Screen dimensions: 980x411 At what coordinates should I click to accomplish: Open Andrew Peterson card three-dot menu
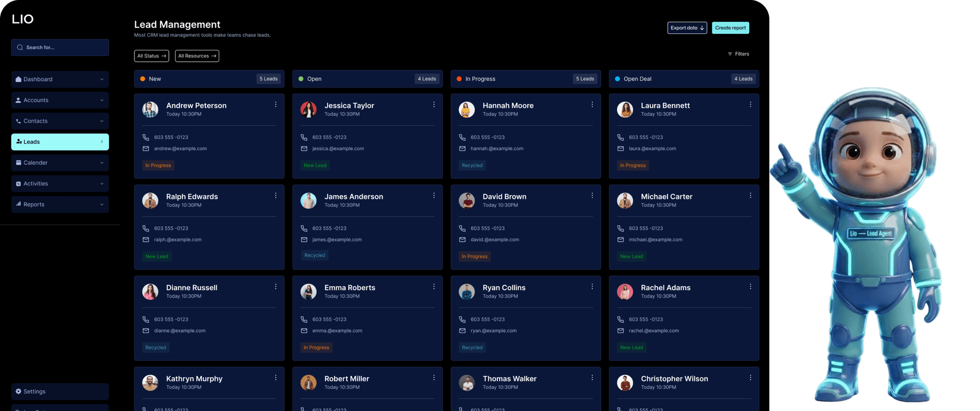click(276, 104)
